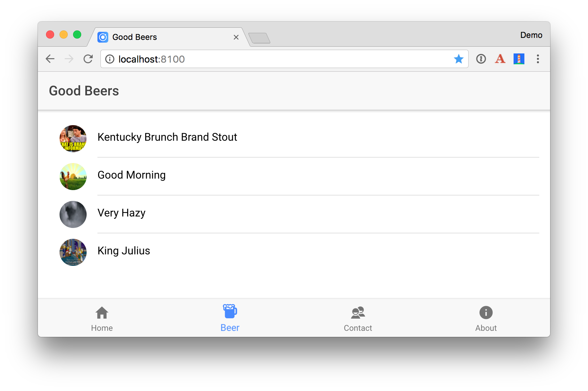Click the Good Morning rooster avatar

[73, 177]
